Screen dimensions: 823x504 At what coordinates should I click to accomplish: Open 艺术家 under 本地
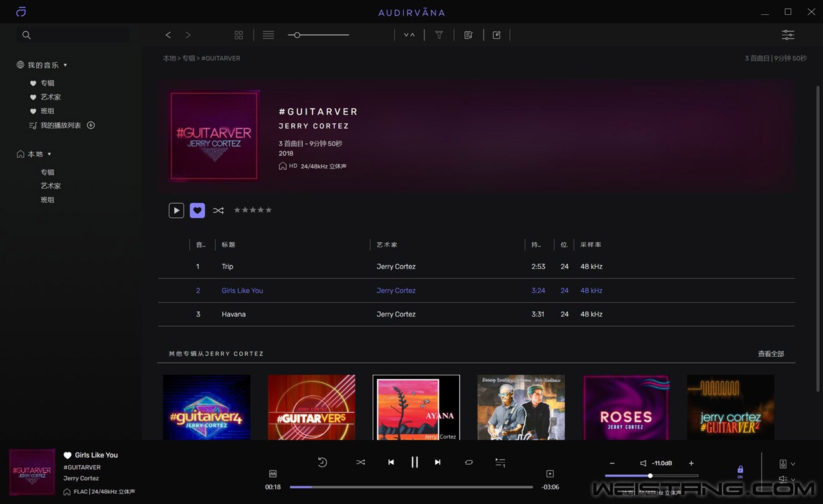pos(51,186)
